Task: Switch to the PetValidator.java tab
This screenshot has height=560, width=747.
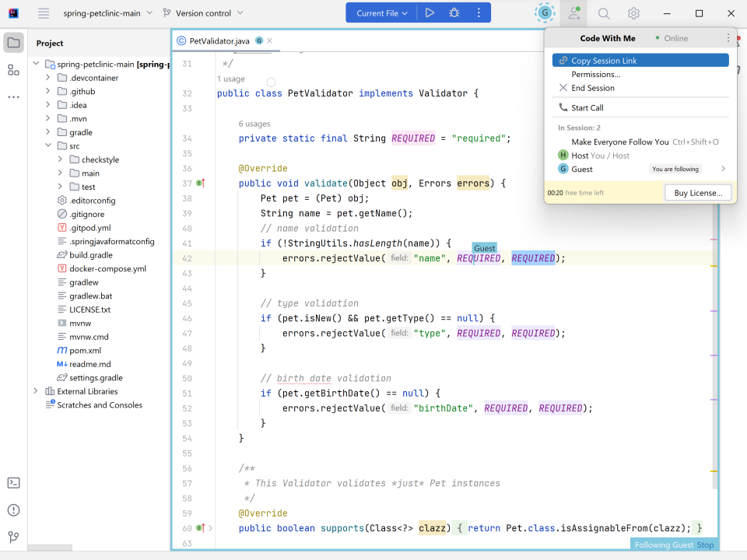Action: tap(219, 41)
